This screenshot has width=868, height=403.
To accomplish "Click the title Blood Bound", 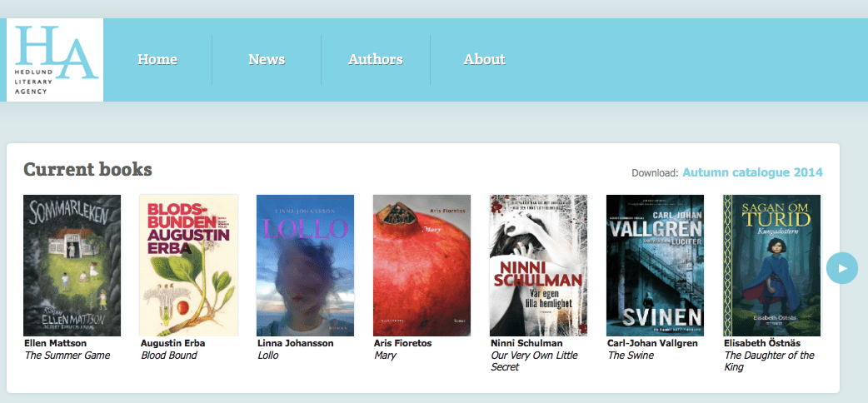I will (x=169, y=356).
